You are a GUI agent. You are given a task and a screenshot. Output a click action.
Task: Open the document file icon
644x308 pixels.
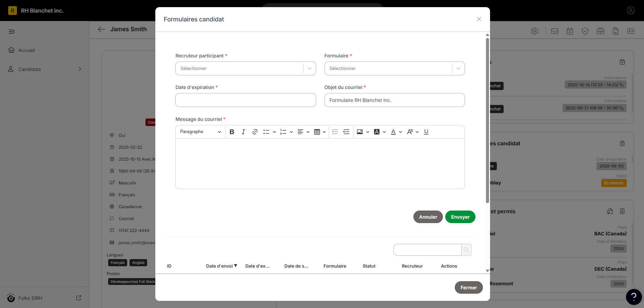point(616,31)
